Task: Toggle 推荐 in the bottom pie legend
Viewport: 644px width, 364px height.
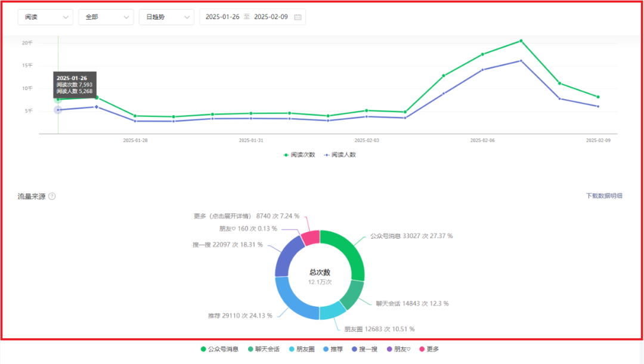Action: 333,349
